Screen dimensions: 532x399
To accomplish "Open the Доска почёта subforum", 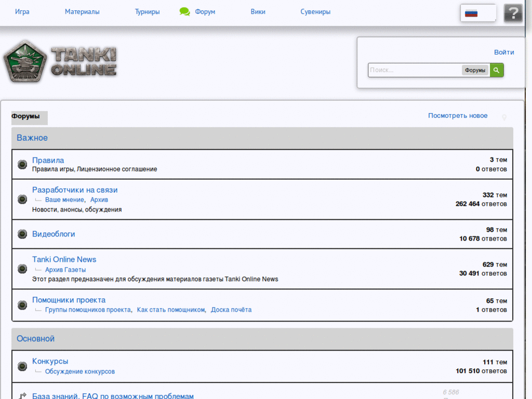I will pos(231,310).
